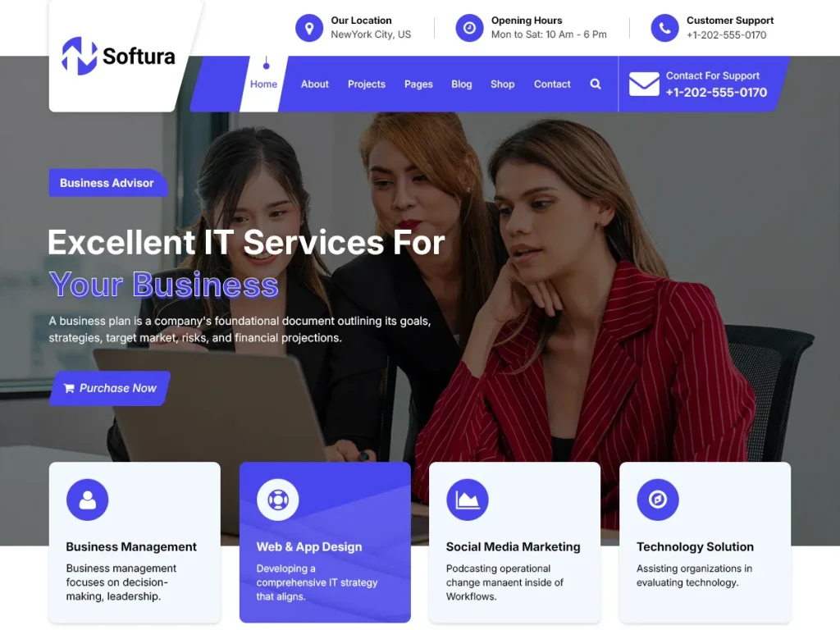Expand the Projects menu
Screen dimensions: 840x630
tap(367, 84)
